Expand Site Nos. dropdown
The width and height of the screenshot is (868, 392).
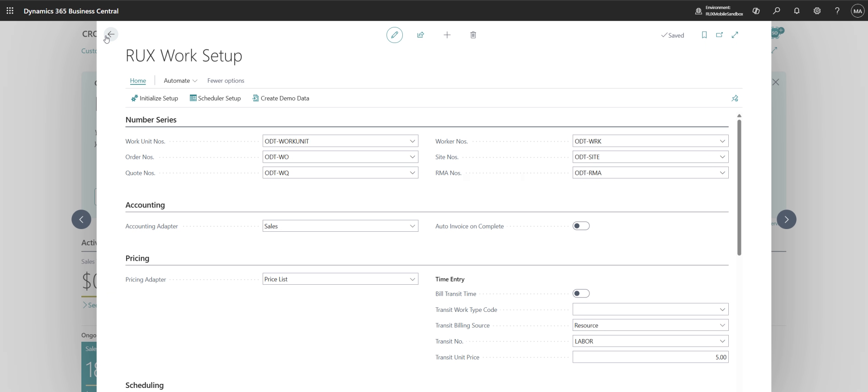tap(722, 157)
